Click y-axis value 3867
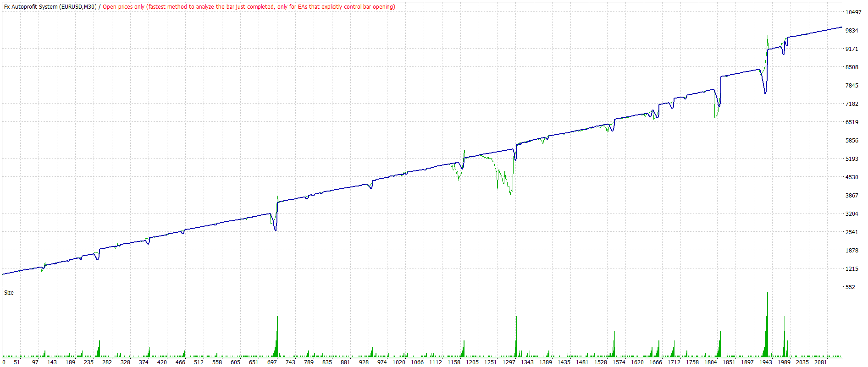This screenshot has width=868, height=367. (x=852, y=196)
